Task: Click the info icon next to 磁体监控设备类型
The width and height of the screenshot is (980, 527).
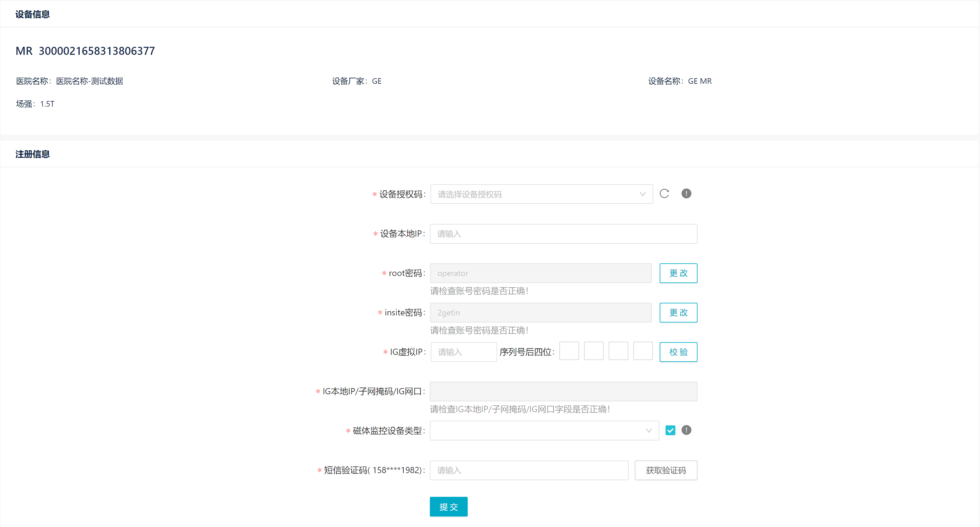Action: [686, 430]
